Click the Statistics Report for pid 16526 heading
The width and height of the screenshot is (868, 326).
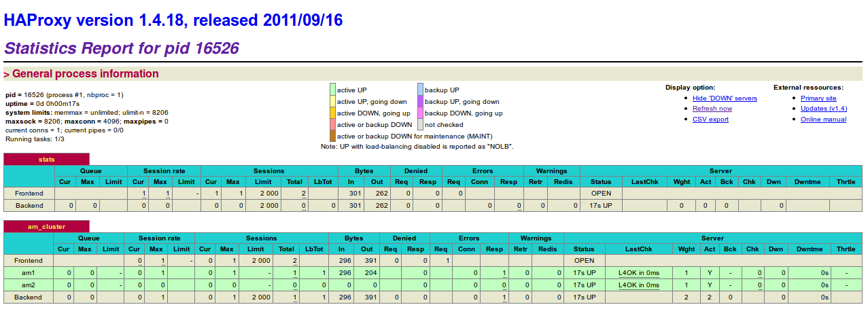pyautogui.click(x=121, y=48)
